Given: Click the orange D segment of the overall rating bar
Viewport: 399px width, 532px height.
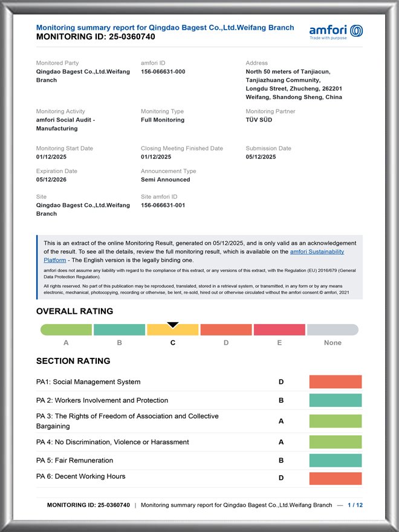Looking at the screenshot, I should 226,329.
